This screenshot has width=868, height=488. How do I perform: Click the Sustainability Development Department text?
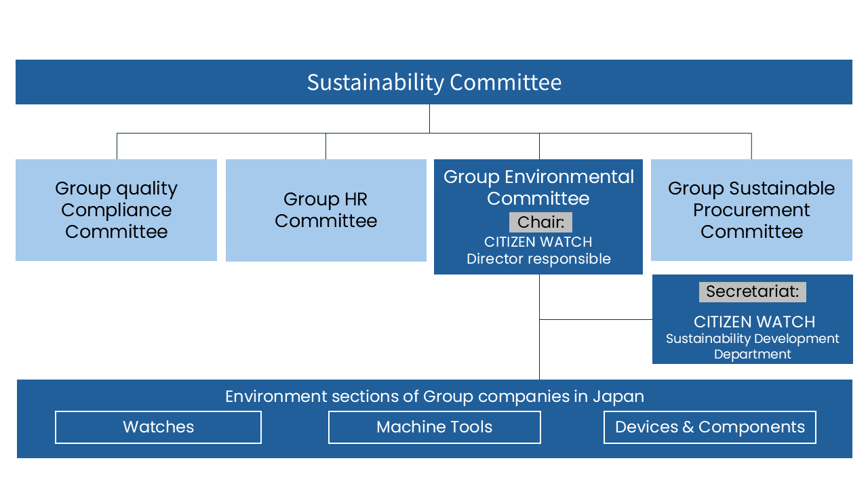coord(753,346)
